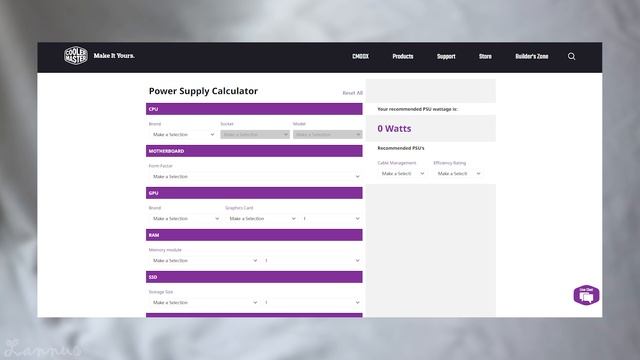
Task: Open the CPU Socket dropdown
Action: [x=255, y=134]
